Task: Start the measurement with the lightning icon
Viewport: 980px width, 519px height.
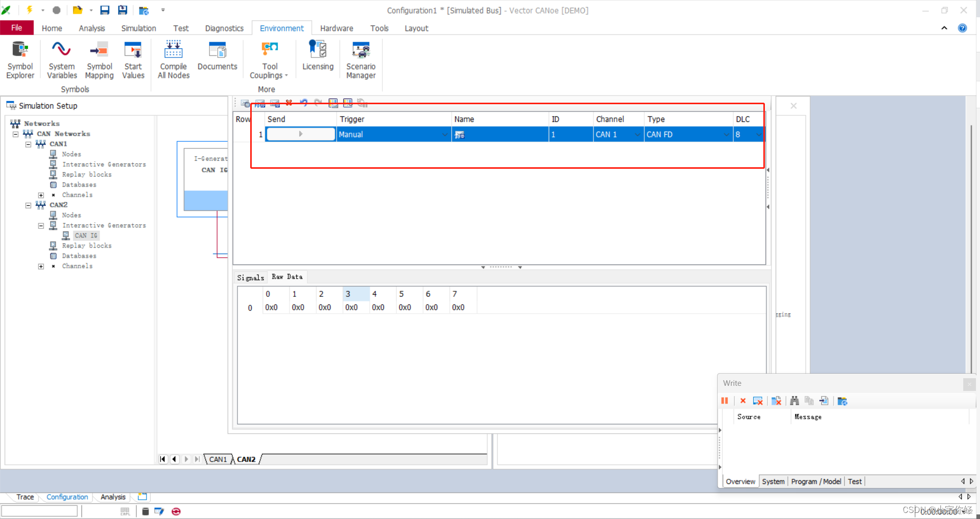Action: 29,10
